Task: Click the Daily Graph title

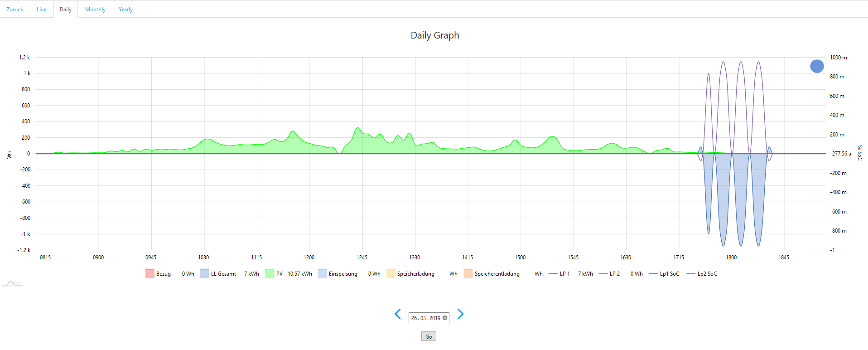Action: point(435,35)
